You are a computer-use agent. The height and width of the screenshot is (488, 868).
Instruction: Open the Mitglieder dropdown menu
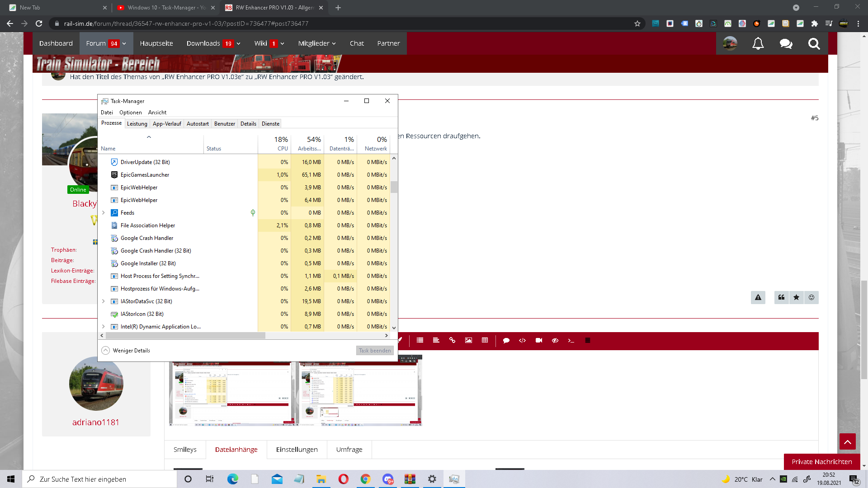[x=316, y=43]
